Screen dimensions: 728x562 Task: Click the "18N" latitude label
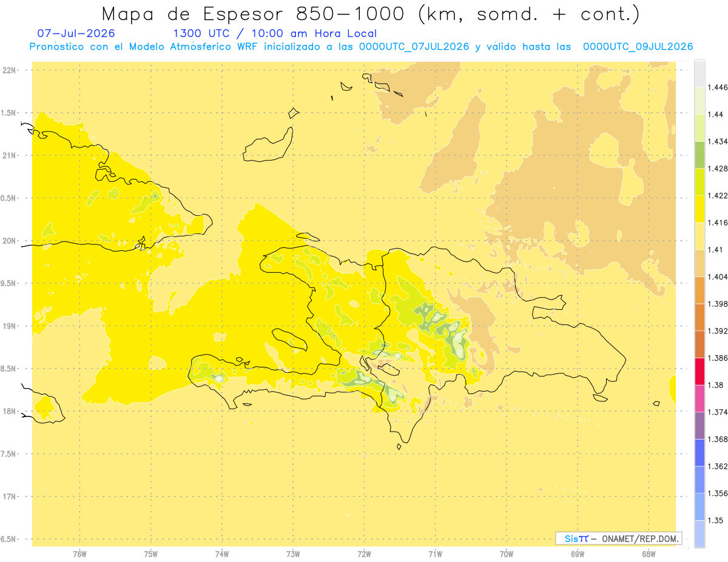tap(10, 411)
